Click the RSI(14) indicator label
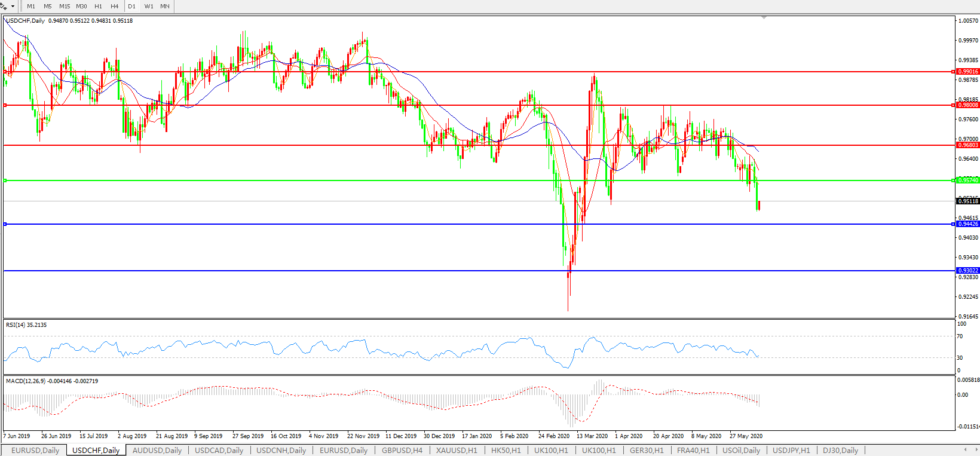The image size is (980, 456). tap(26, 325)
